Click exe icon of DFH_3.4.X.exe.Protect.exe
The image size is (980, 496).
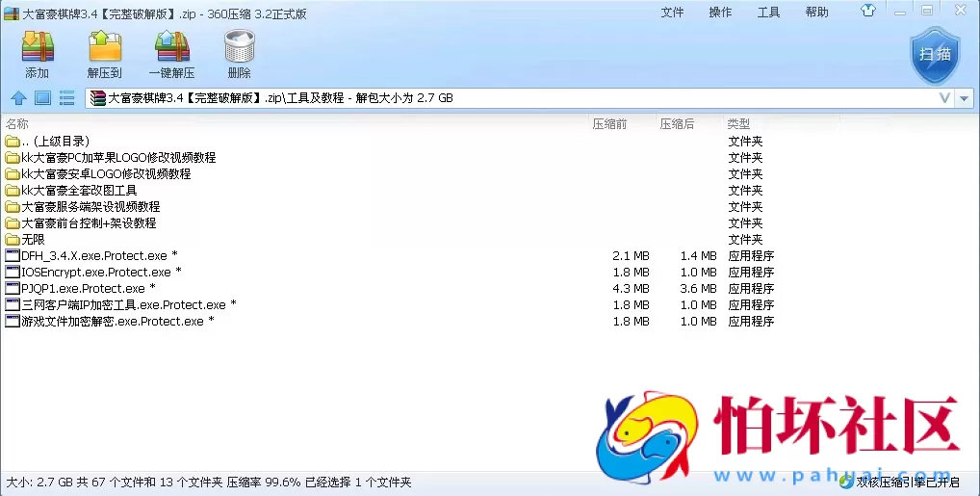12,255
